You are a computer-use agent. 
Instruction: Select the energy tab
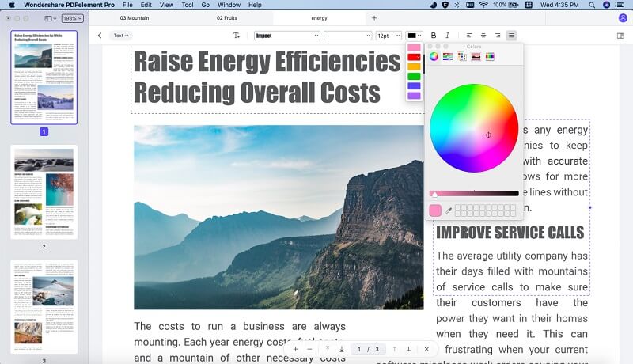[x=319, y=18]
